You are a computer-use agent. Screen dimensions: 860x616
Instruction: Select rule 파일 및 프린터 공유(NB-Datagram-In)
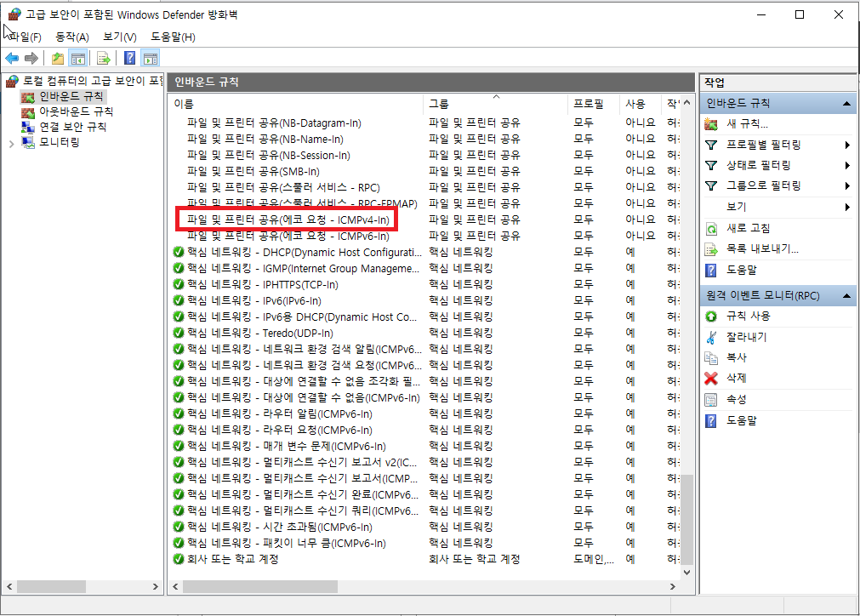coord(274,123)
